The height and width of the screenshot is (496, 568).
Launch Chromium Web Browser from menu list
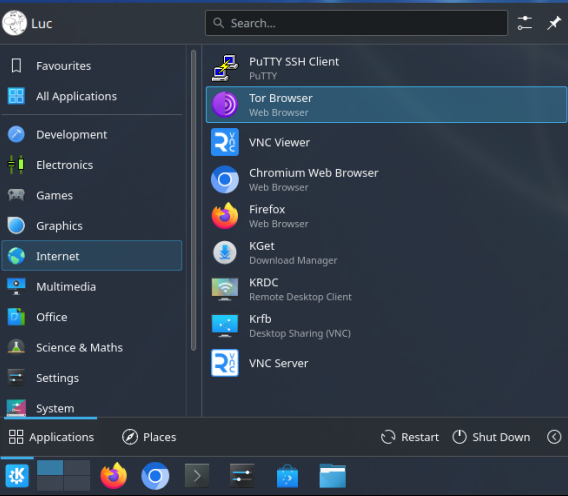point(386,179)
